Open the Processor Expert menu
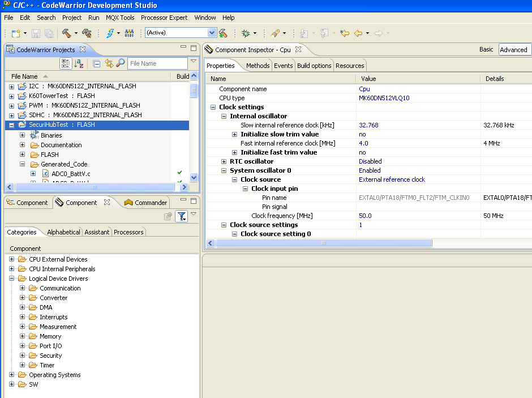532x398 pixels. pos(164,18)
